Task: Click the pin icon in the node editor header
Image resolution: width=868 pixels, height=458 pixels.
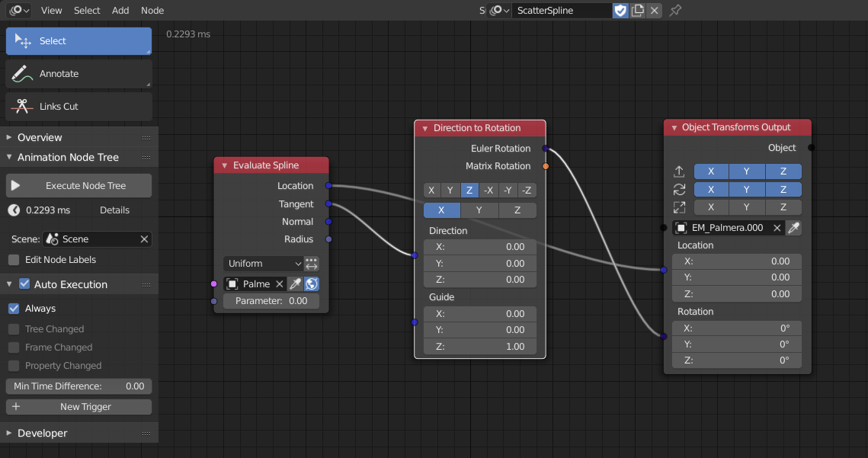Action: [x=675, y=11]
